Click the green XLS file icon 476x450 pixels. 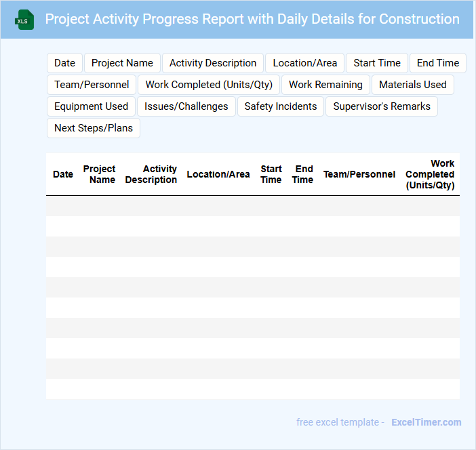point(24,20)
